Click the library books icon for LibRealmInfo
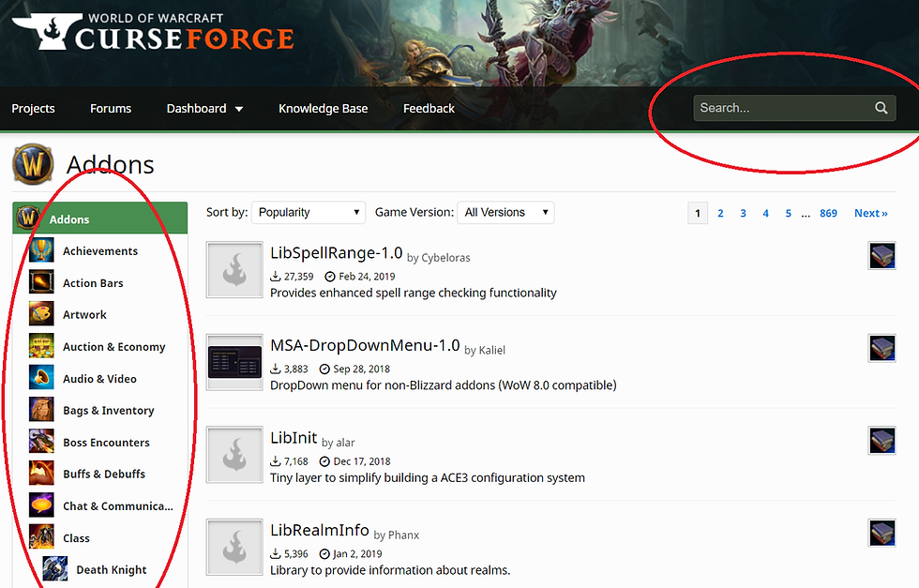Image resolution: width=919 pixels, height=588 pixels. 882,534
